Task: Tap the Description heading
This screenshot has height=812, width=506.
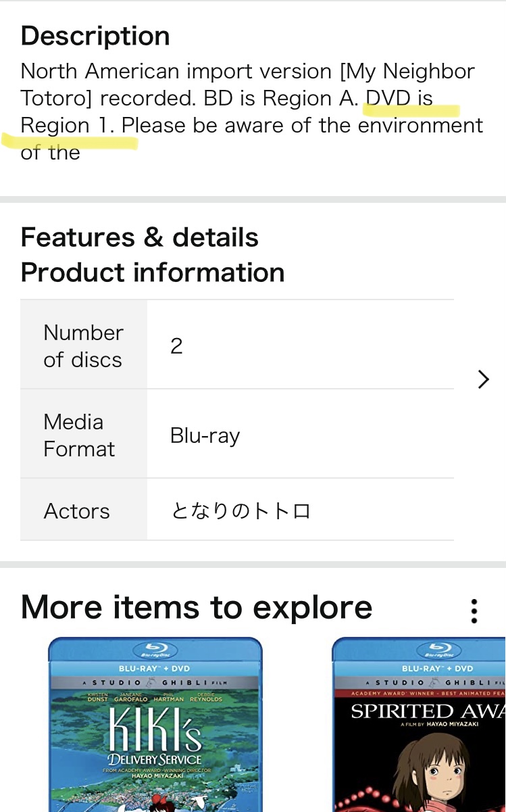Action: pyautogui.click(x=95, y=36)
